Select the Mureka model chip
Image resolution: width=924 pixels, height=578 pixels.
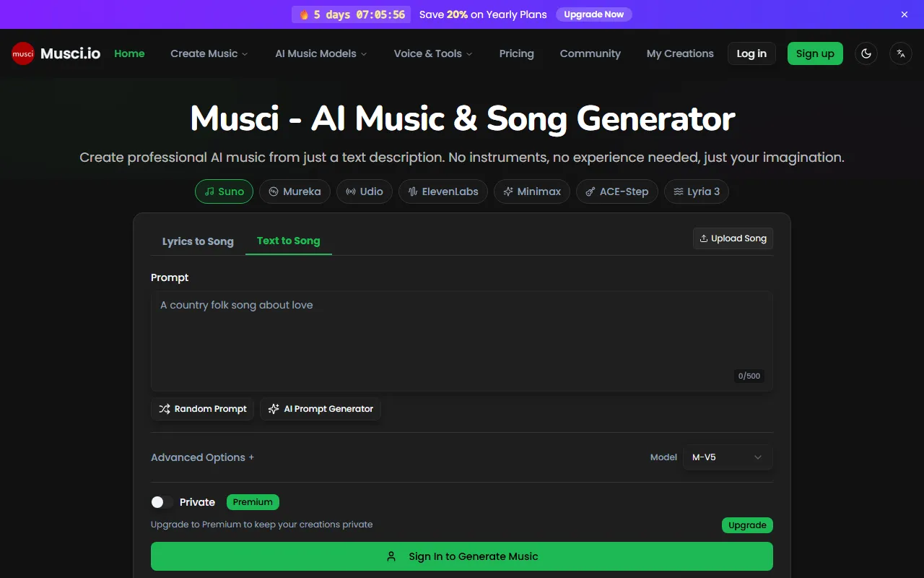point(295,191)
